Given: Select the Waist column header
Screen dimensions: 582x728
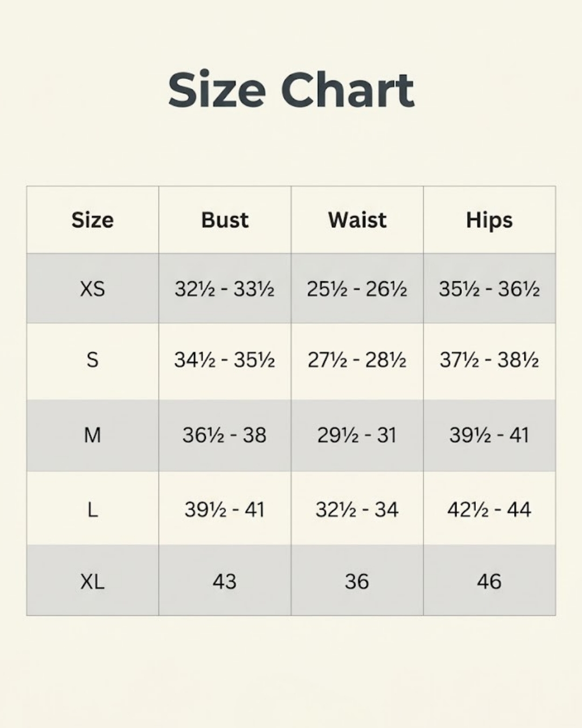Looking at the screenshot, I should tap(357, 220).
